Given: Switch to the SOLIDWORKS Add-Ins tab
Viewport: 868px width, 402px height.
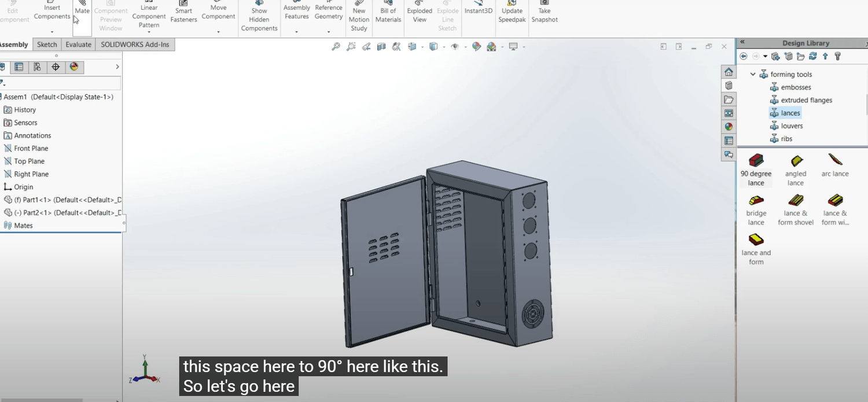Looking at the screenshot, I should tap(135, 45).
